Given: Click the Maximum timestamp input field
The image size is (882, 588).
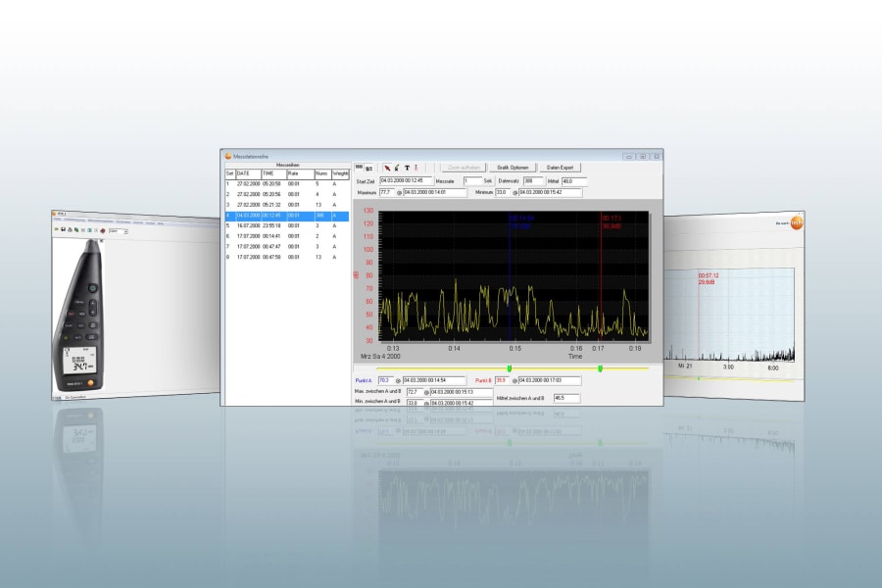Looking at the screenshot, I should pyautogui.click(x=434, y=192).
